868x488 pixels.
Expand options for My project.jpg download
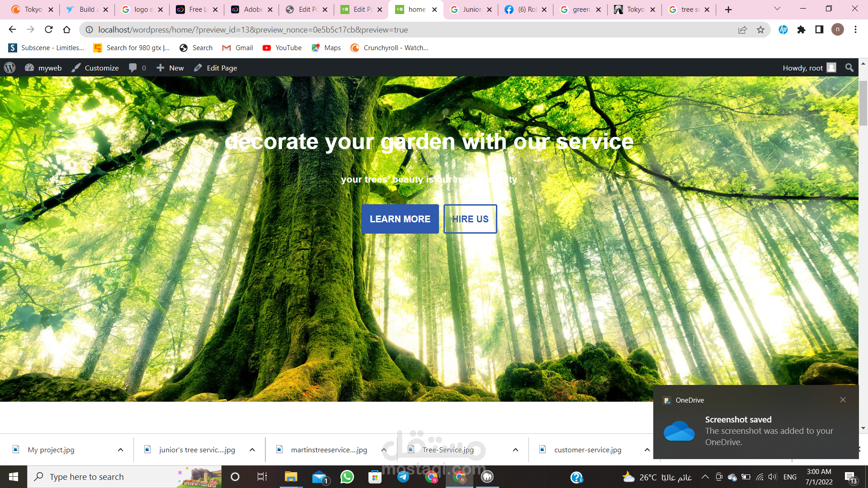[120, 450]
